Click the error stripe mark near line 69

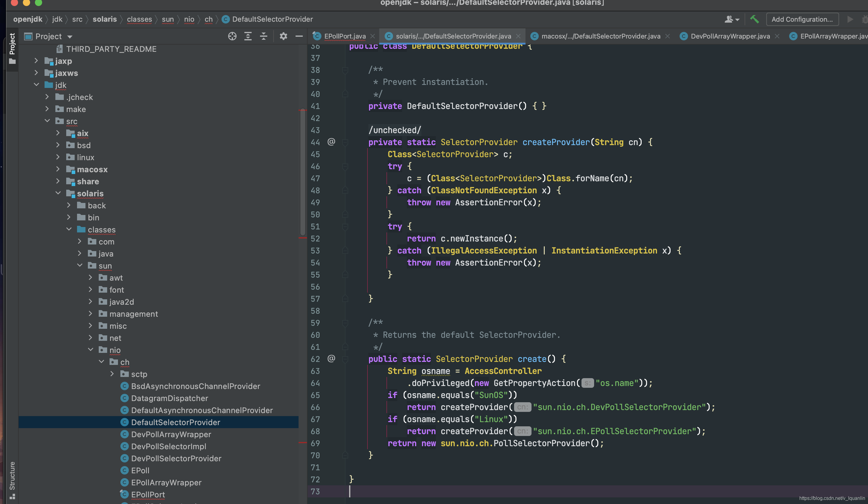(x=303, y=442)
